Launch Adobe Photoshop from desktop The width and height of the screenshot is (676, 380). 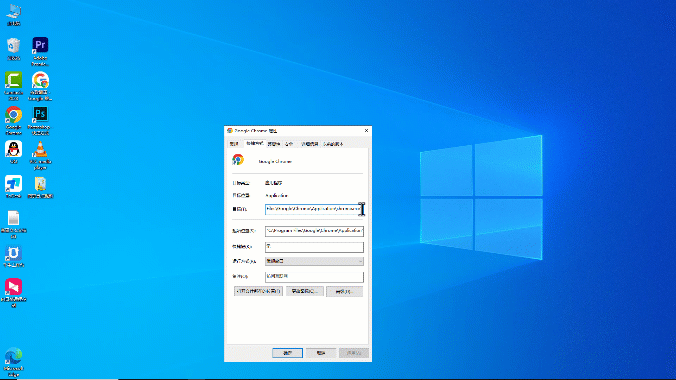click(x=40, y=120)
